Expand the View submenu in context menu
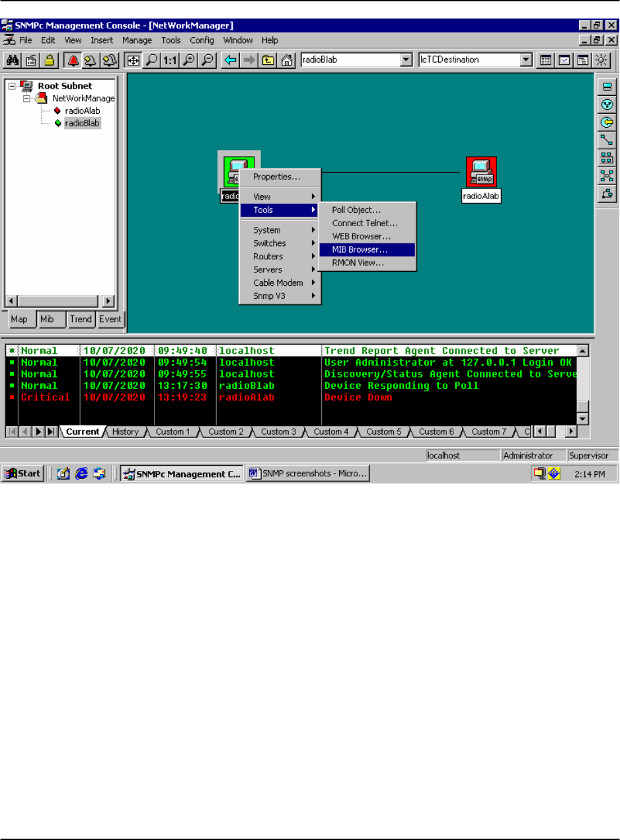The width and height of the screenshot is (620, 840). (280, 196)
